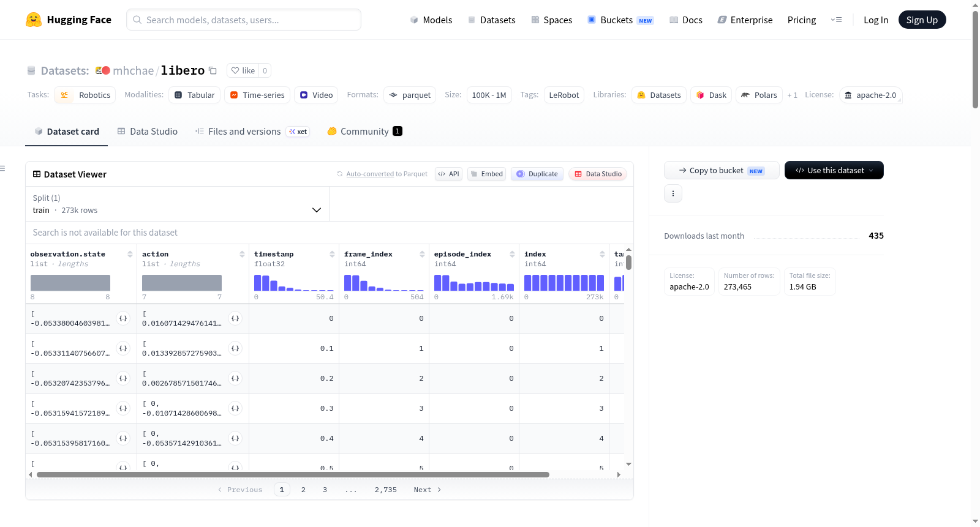Viewport: 980px width, 527px height.
Task: Open the Pricing page
Action: [802, 20]
